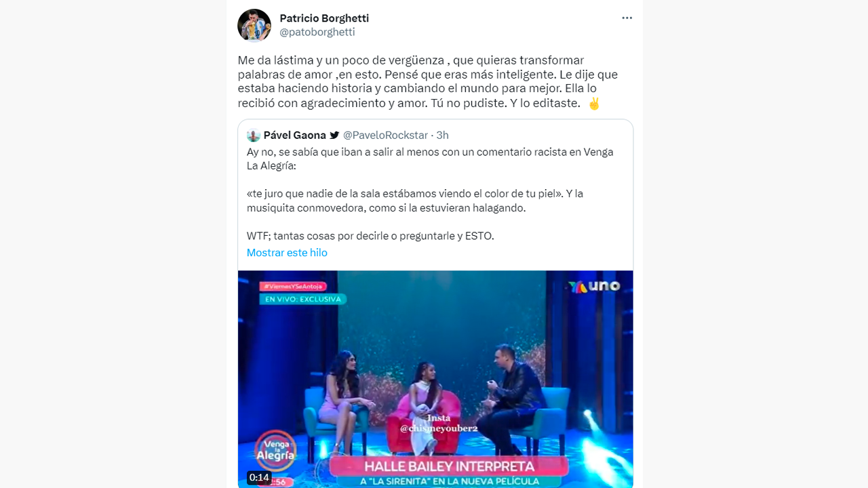Open the @patoborghetti handle link
This screenshot has width=868, height=488.
click(317, 32)
